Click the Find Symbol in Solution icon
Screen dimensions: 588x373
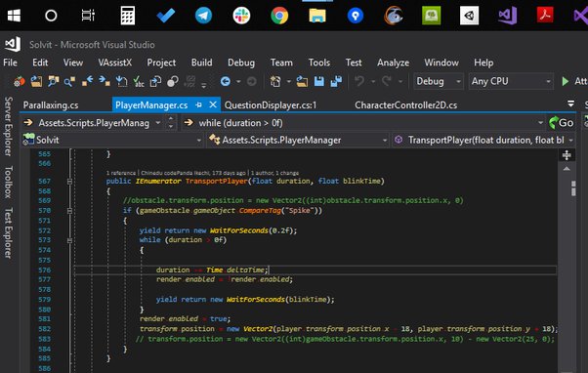point(54,81)
